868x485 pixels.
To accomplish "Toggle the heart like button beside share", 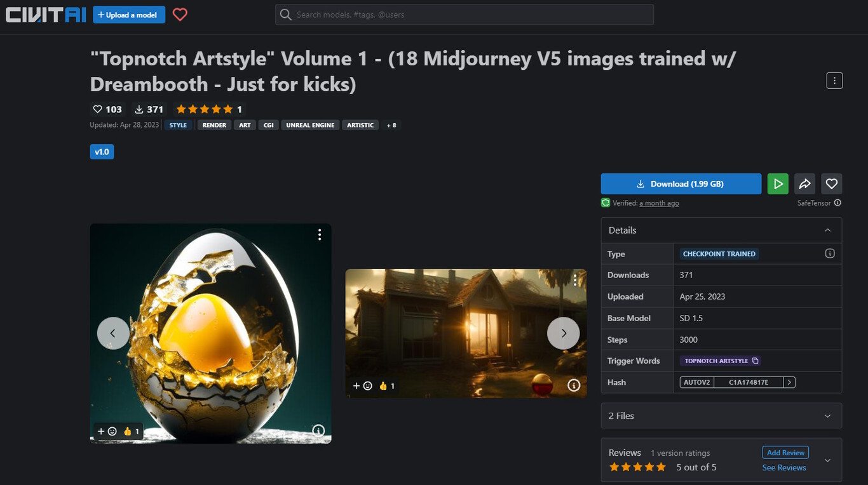I will [x=832, y=184].
